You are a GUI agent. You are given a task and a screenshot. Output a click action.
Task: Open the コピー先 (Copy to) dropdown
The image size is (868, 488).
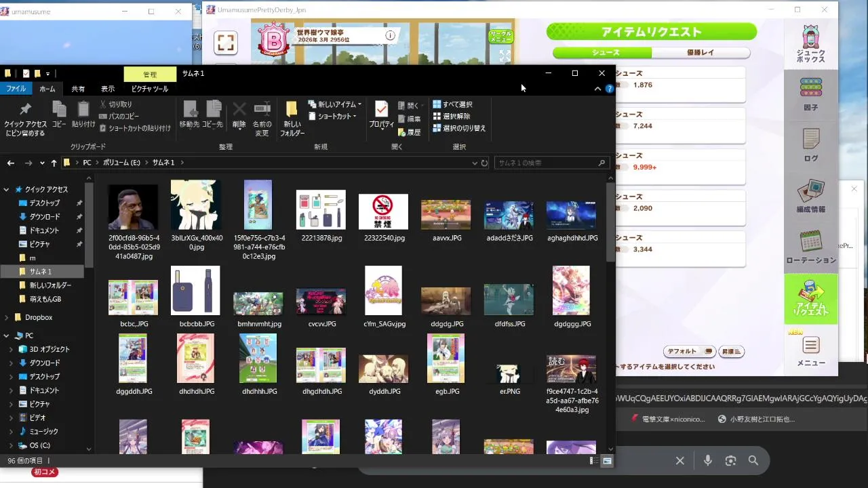click(x=212, y=115)
